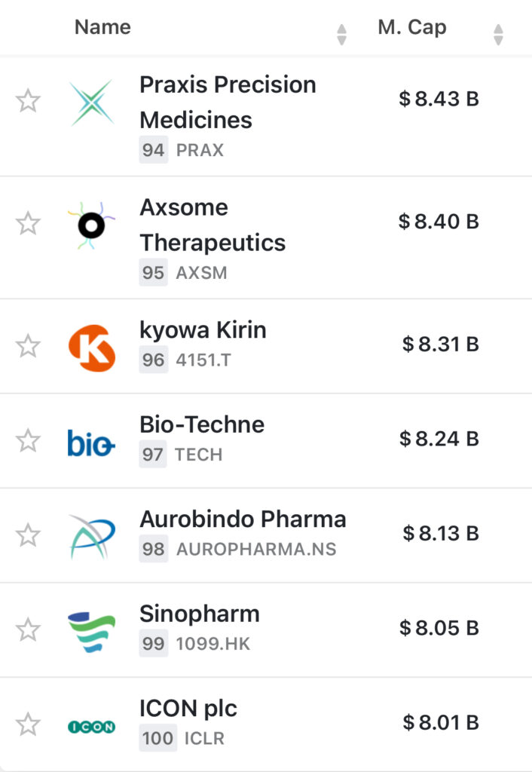Add Bio-Techne to favorites star
The height and width of the screenshot is (772, 532).
point(28,441)
